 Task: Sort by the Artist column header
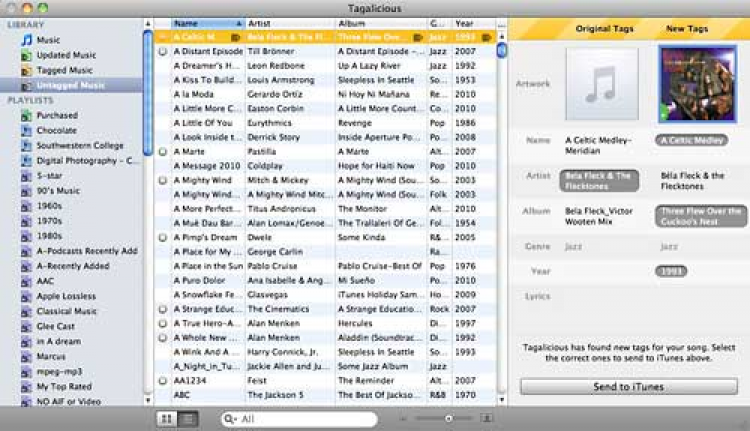tap(290, 23)
